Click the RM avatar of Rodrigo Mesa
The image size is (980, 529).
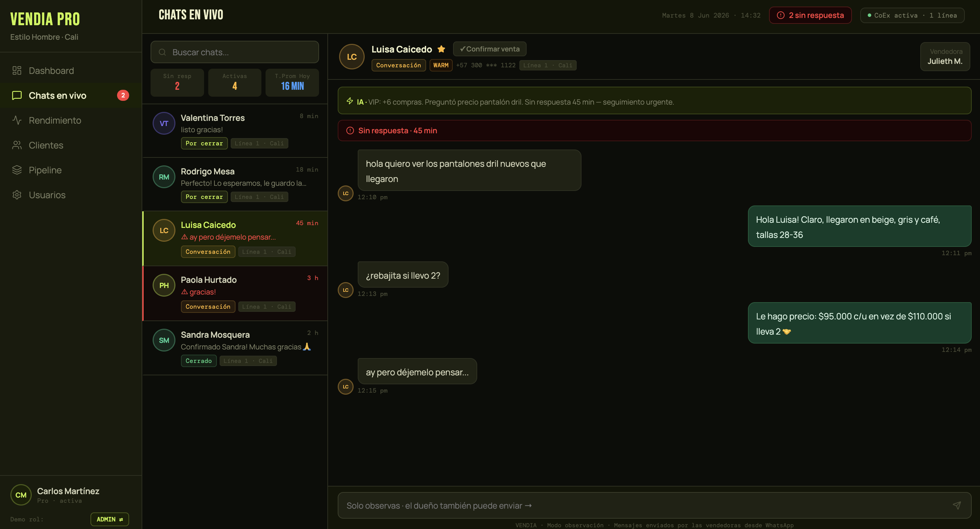click(x=164, y=177)
